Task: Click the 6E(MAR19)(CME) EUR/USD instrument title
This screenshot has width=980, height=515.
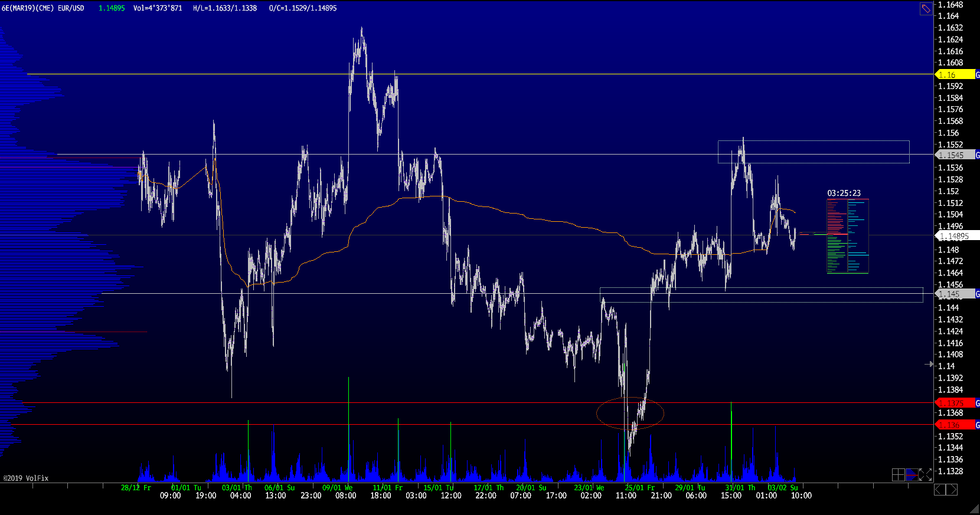Action: [43, 8]
